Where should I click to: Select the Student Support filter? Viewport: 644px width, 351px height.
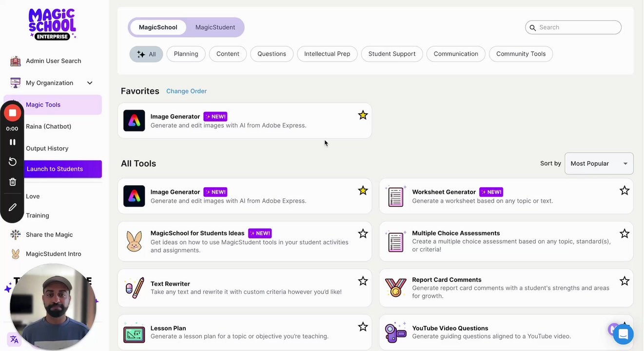(x=391, y=54)
